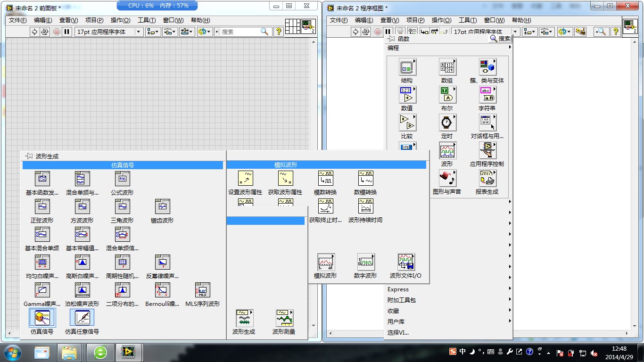The height and width of the screenshot is (362, 644).
Task: Choose the Gamma噪声 waveform icon
Action: click(x=42, y=290)
